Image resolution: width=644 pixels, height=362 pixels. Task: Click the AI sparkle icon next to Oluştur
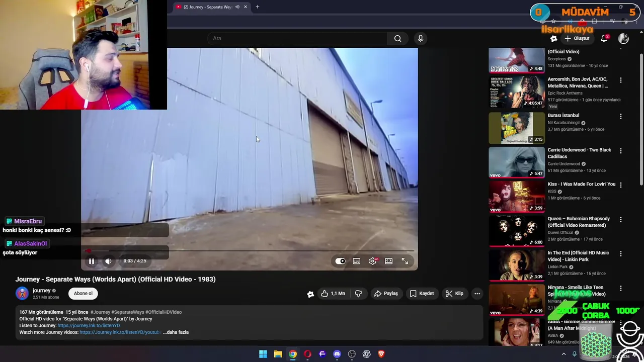(553, 38)
